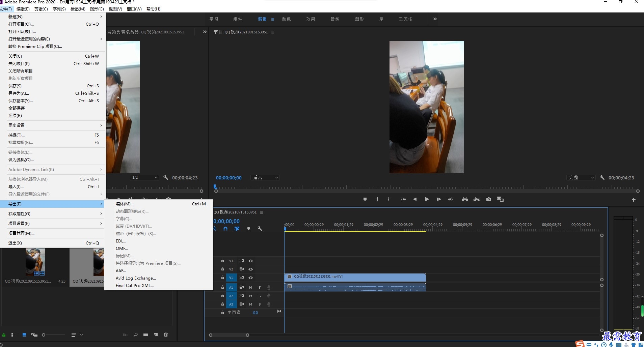Image resolution: width=644 pixels, height=347 pixels.
Task: Select the V1 track target
Action: pos(231,278)
